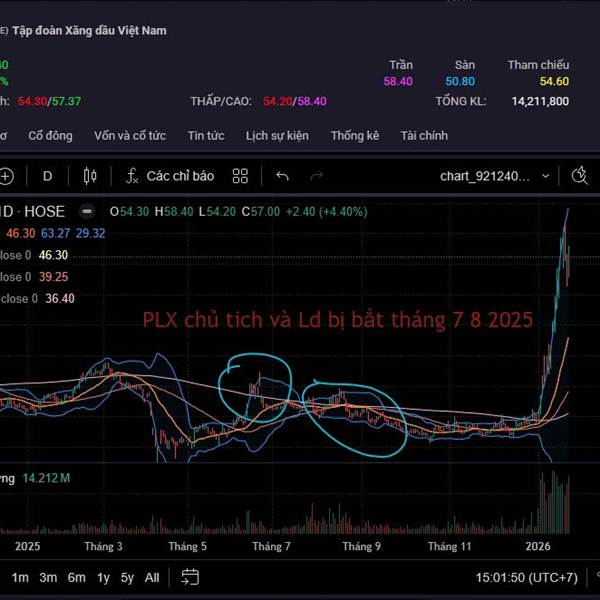Image resolution: width=600 pixels, height=600 pixels.
Task: Click the Tháng 9 marker on time axis
Action: (x=362, y=546)
